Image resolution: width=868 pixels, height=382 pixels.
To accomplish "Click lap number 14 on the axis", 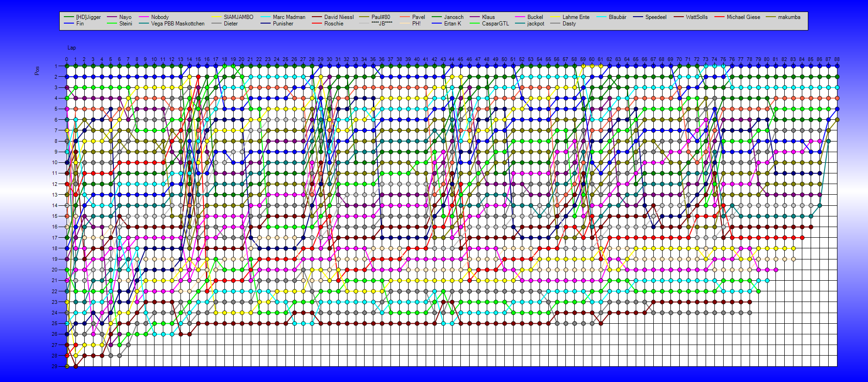I will (189, 60).
